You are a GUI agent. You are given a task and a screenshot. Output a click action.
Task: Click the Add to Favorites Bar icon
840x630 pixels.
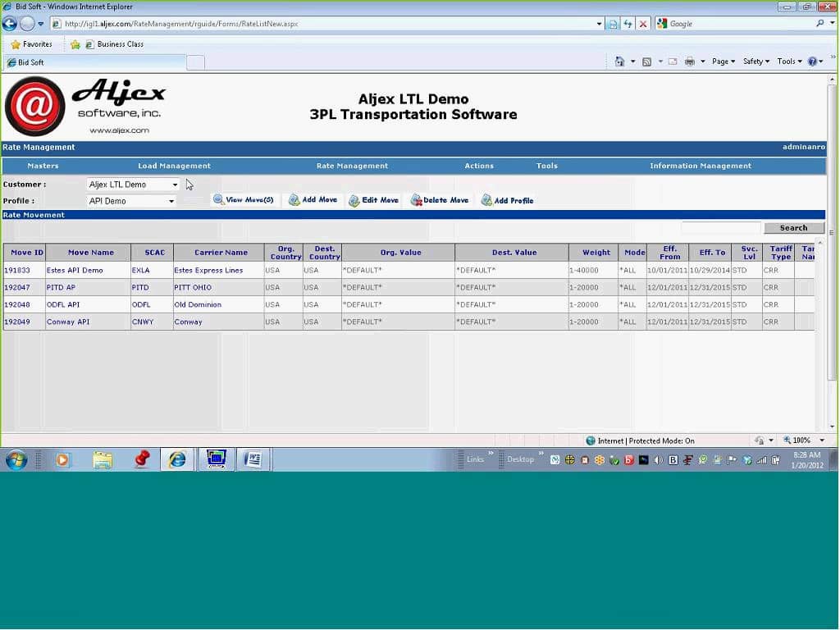pyautogui.click(x=75, y=44)
